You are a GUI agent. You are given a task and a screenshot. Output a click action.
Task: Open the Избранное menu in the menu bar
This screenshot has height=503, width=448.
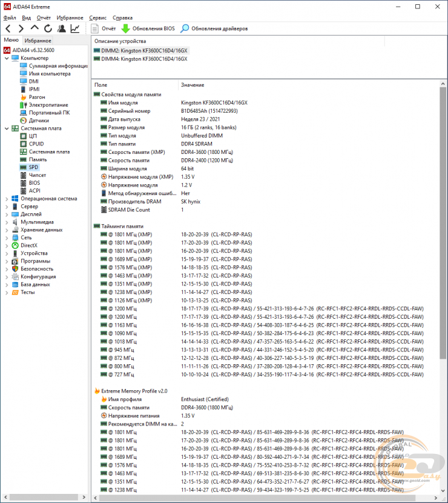pyautogui.click(x=70, y=18)
